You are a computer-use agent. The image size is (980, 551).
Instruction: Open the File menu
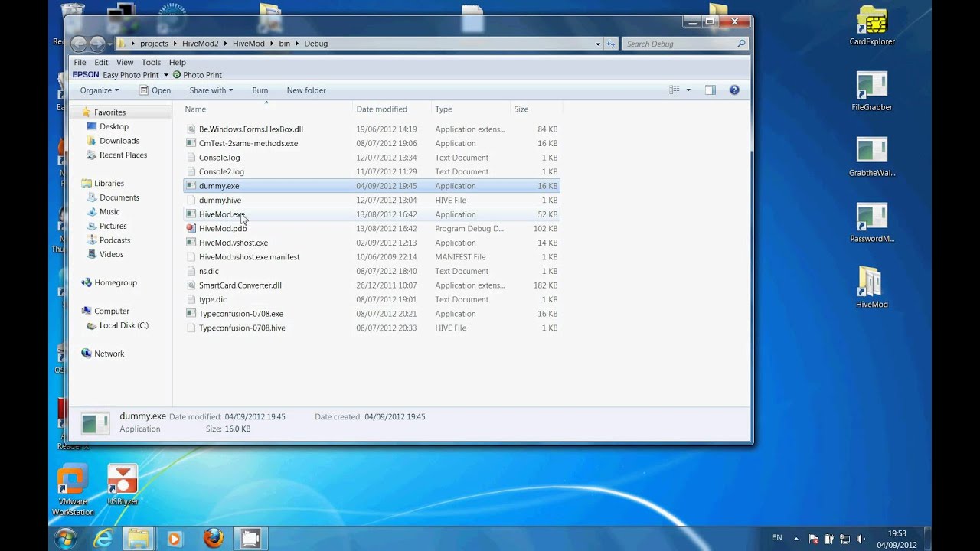80,63
